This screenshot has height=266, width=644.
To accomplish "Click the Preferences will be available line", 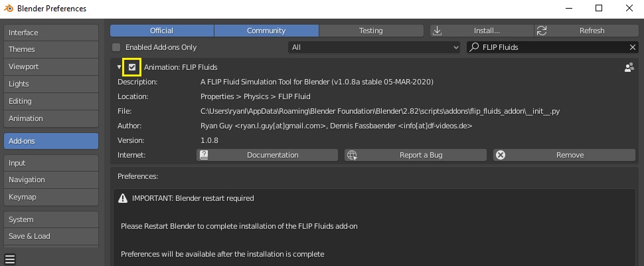I will pos(222,255).
